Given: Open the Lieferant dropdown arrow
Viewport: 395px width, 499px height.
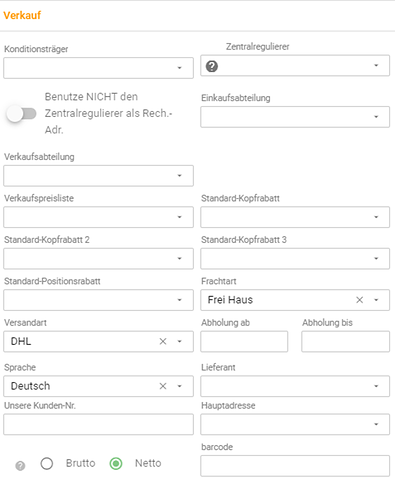Looking at the screenshot, I should coord(376,386).
